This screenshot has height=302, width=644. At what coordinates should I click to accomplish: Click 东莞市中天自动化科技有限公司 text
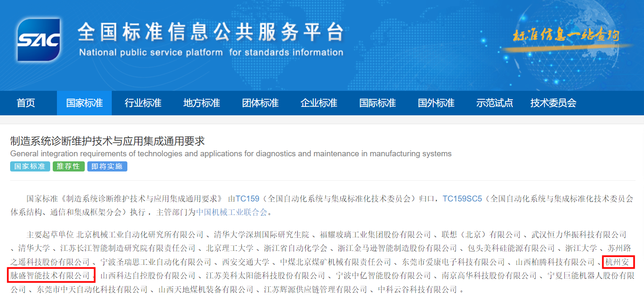92,290
